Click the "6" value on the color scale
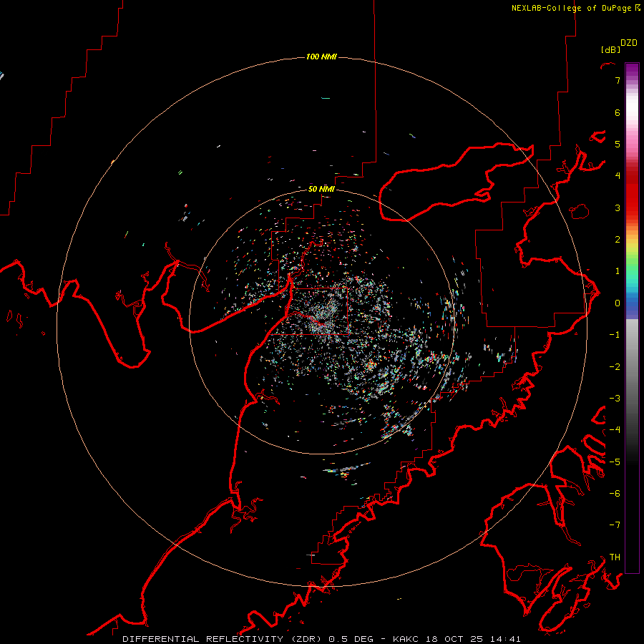This screenshot has height=644, width=644. (x=618, y=112)
